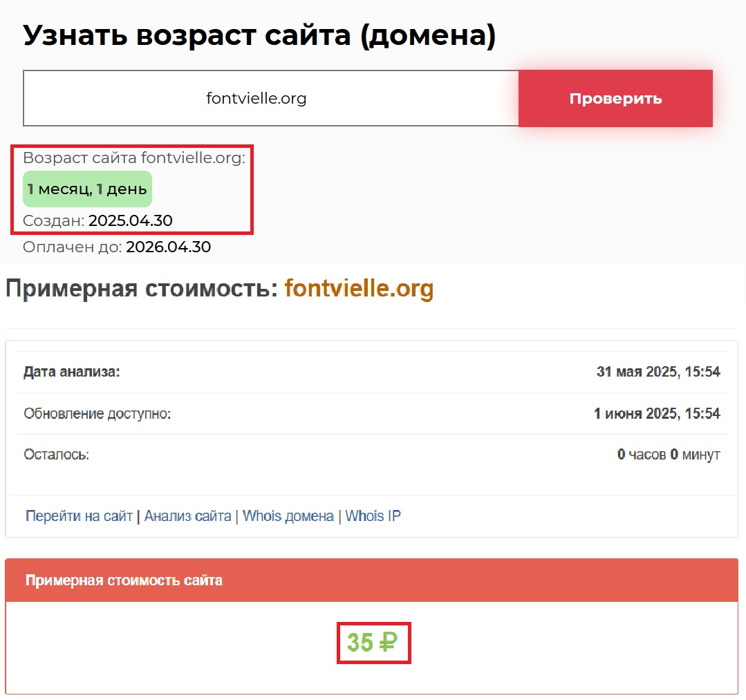This screenshot has height=700, width=746.
Task: Open the Перейти на сайт link
Action: click(79, 516)
